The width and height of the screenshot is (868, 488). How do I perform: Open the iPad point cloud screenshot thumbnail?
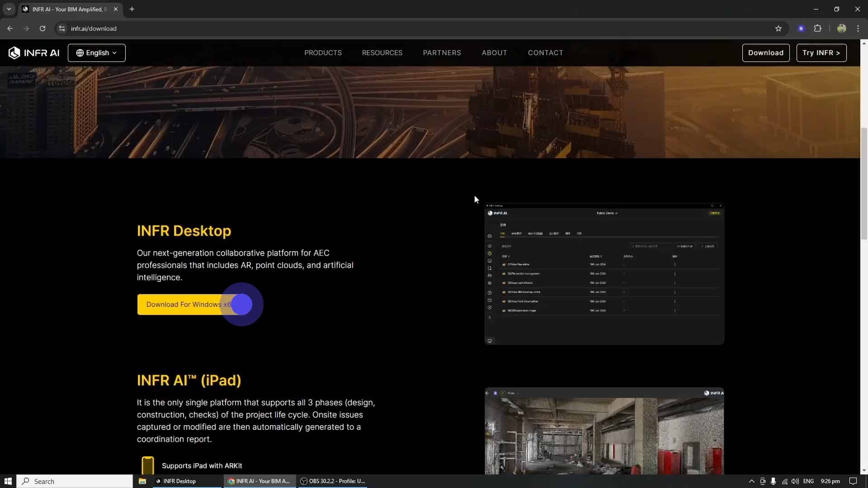pyautogui.click(x=604, y=431)
